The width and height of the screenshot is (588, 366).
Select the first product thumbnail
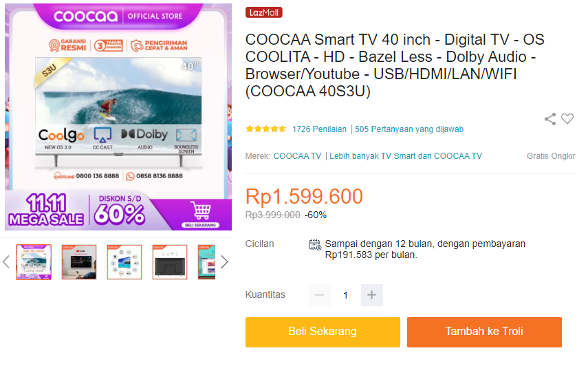pos(34,261)
